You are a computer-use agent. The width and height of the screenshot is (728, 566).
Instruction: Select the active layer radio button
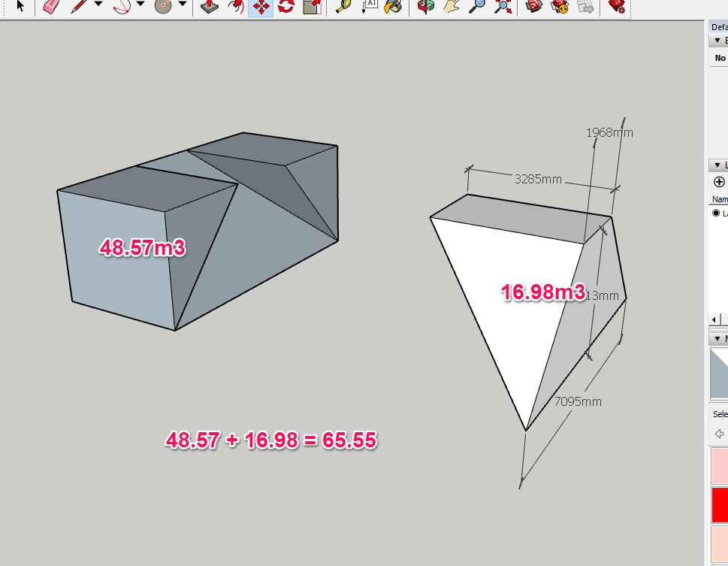tap(717, 213)
